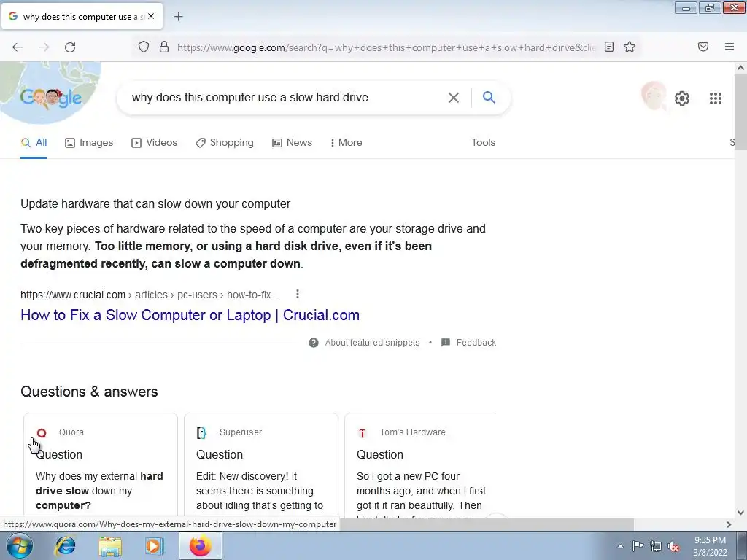Open Windows Explorer folder on taskbar
The image size is (747, 560).
click(110, 545)
